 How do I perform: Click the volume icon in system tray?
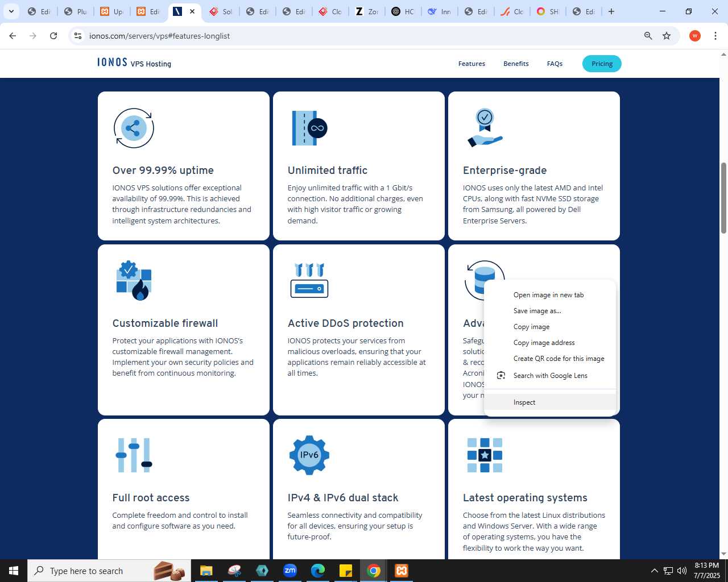[x=682, y=571]
